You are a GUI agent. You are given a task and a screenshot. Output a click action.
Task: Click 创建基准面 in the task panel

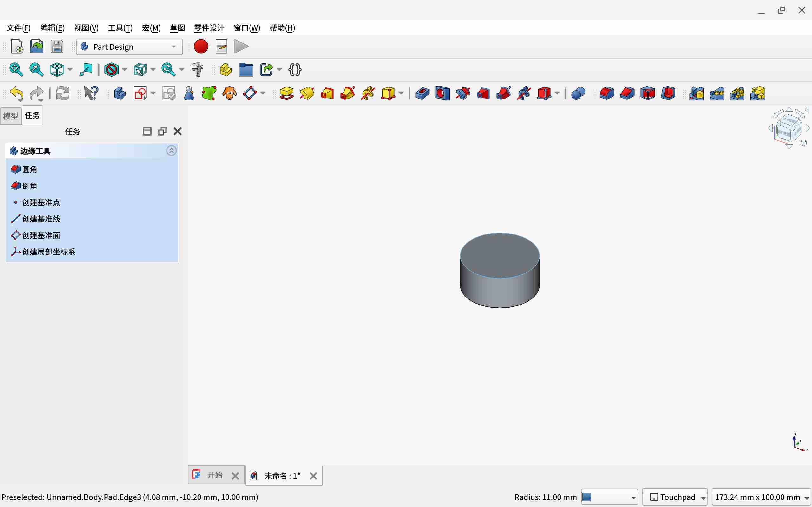[41, 235]
